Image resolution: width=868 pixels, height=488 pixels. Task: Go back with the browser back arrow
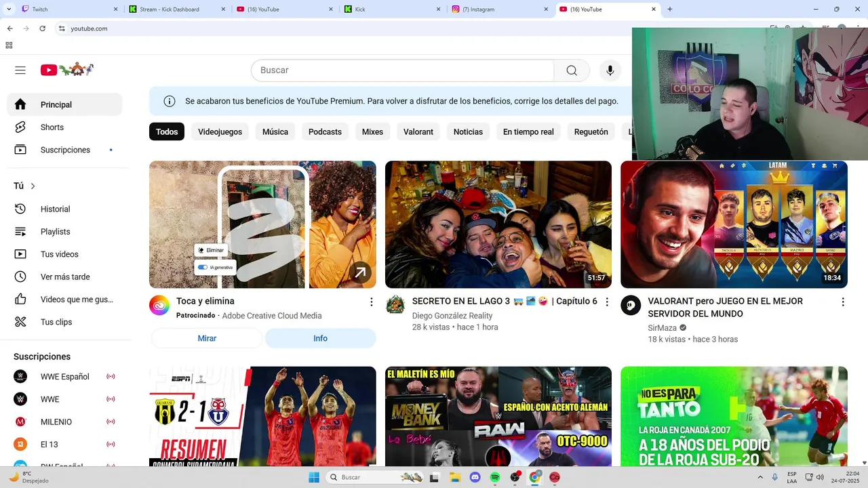[x=9, y=28]
